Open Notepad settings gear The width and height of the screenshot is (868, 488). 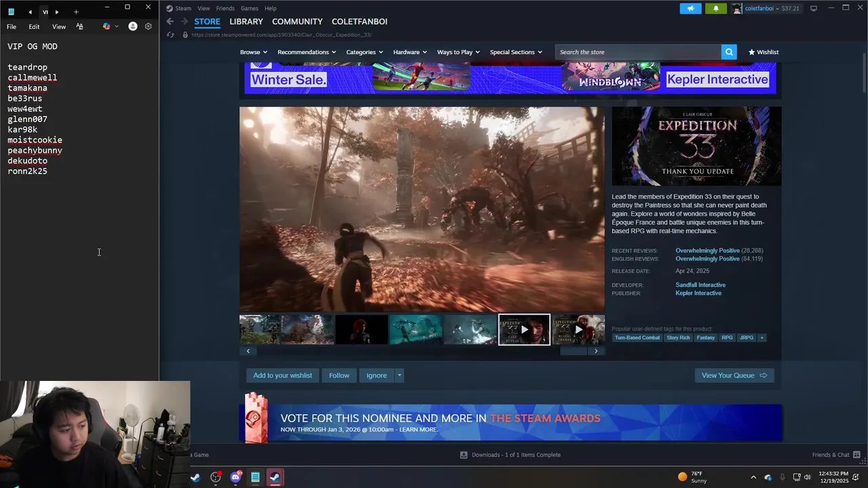149,26
